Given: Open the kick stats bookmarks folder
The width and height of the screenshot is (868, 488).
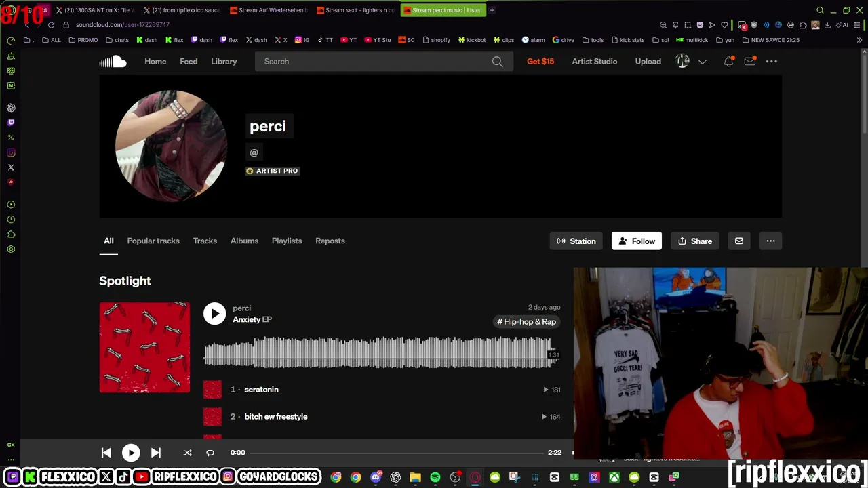Looking at the screenshot, I should (x=627, y=40).
